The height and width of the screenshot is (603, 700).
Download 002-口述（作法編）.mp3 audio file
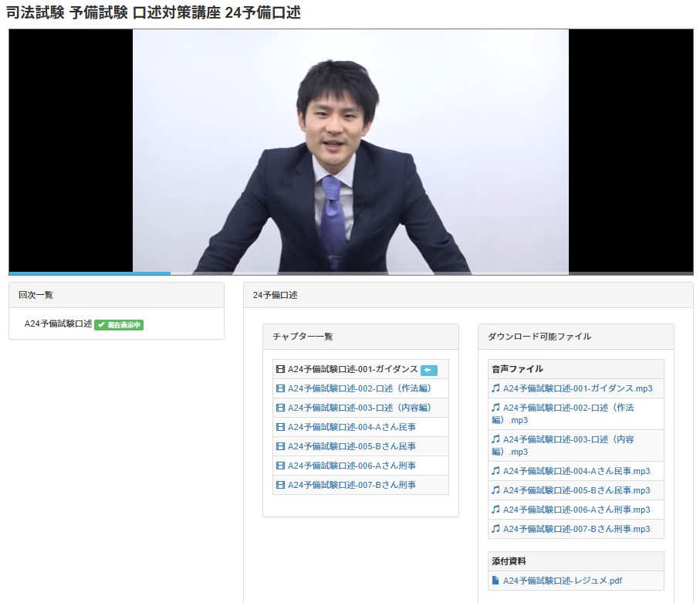pyautogui.click(x=567, y=413)
